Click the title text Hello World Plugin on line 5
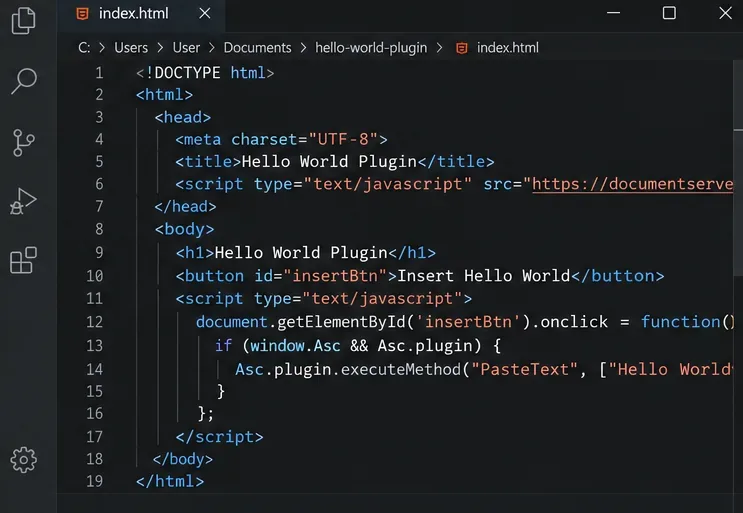 (x=329, y=162)
